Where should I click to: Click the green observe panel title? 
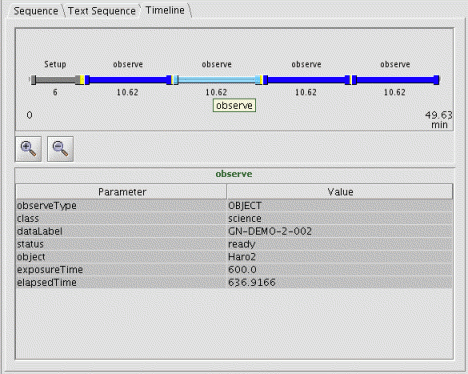(234, 174)
